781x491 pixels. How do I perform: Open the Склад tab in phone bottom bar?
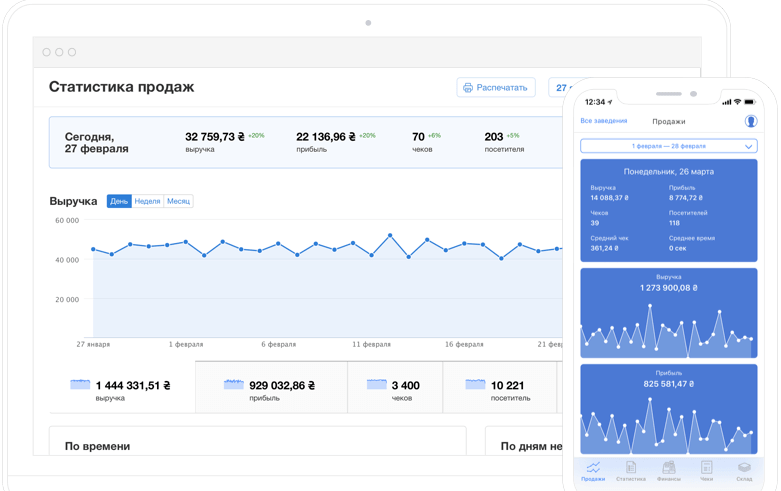pyautogui.click(x=744, y=471)
